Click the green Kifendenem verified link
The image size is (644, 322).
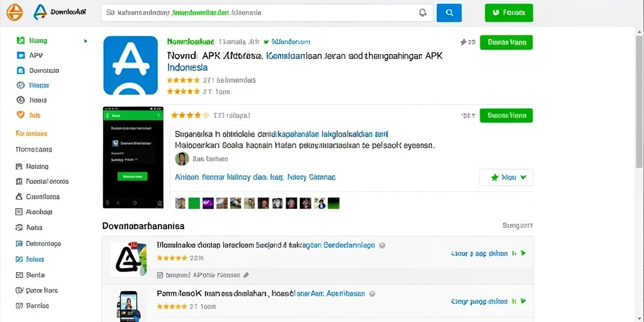[291, 42]
